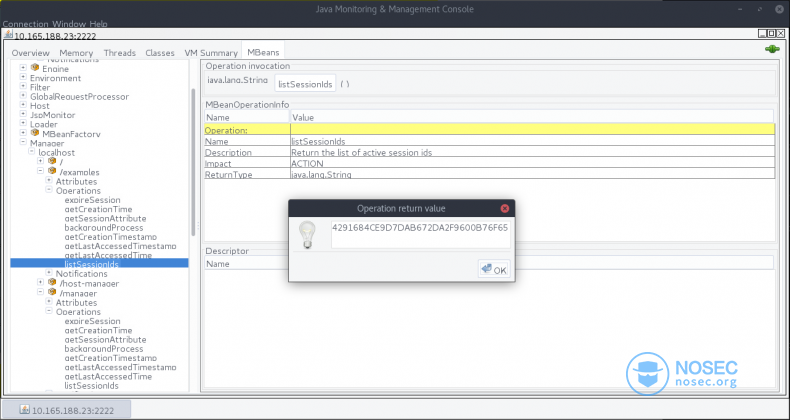Select the MBeans tab
The image size is (790, 420).
point(263,52)
